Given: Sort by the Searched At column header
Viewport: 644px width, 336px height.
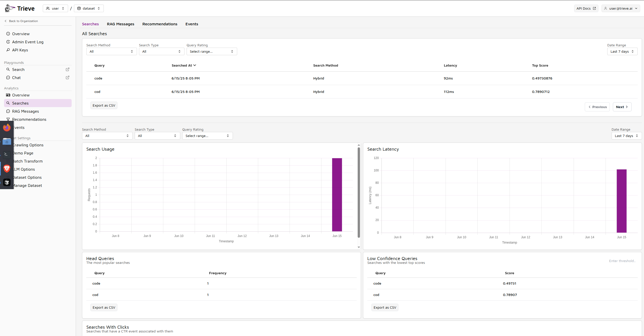Looking at the screenshot, I should [184, 65].
